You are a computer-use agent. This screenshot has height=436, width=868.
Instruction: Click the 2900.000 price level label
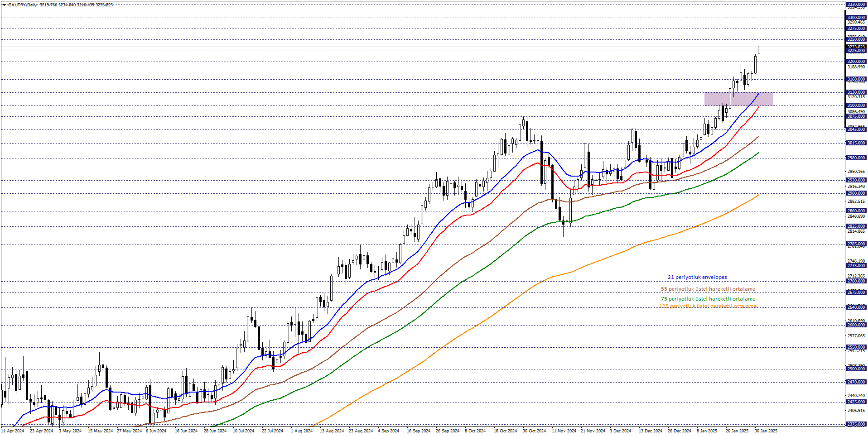tap(856, 193)
